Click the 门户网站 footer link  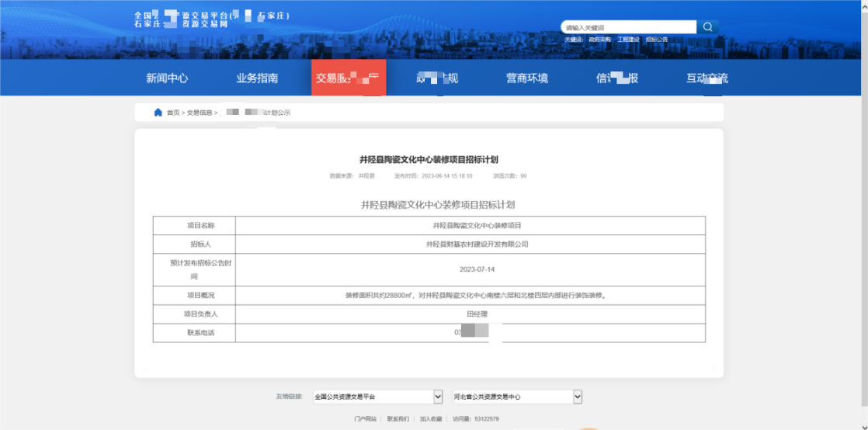[x=366, y=419]
